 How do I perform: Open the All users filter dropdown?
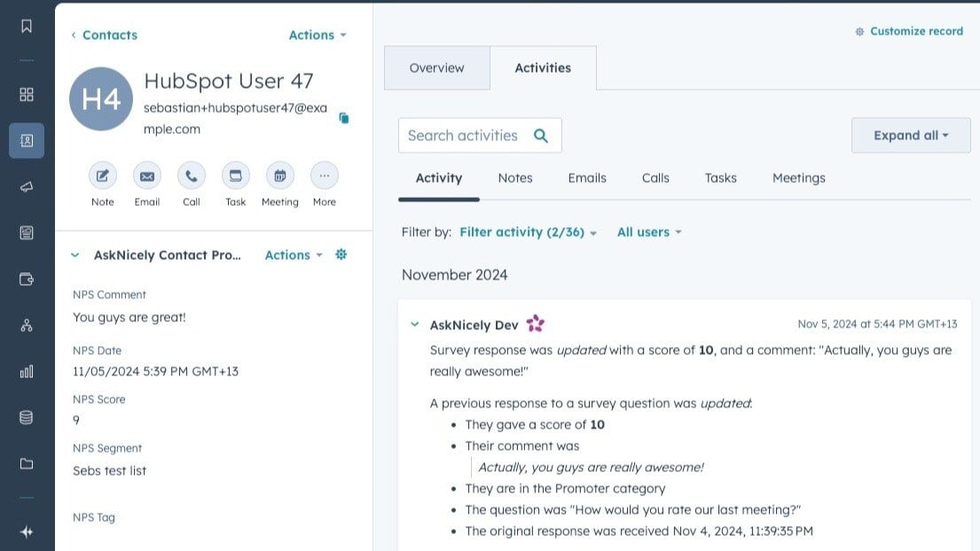649,232
